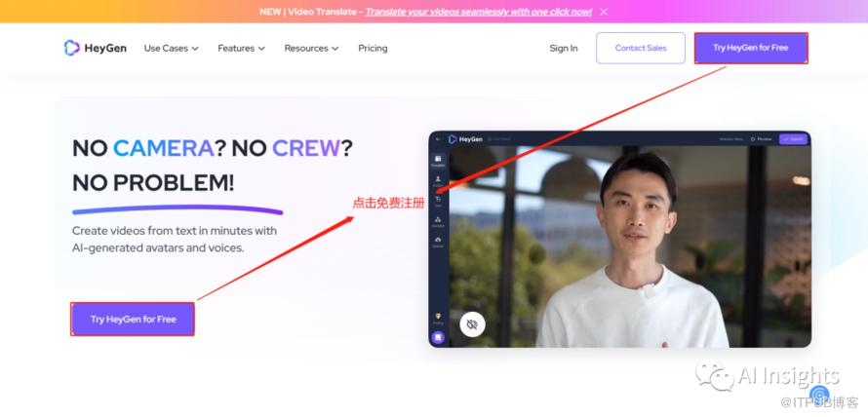Click the HeyGen logo in navbar
This screenshot has width=868, height=417.
pyautogui.click(x=96, y=48)
